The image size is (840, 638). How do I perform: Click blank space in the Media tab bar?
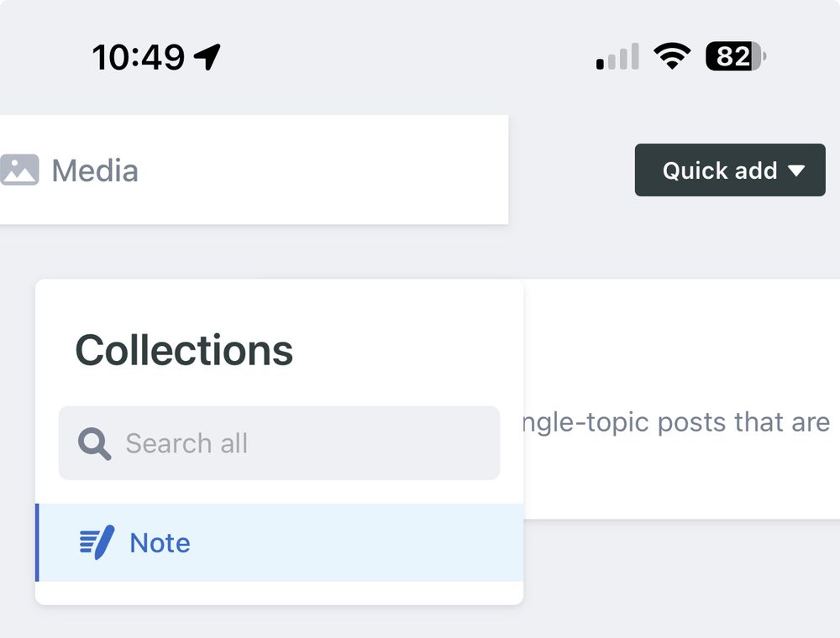[x=322, y=170]
